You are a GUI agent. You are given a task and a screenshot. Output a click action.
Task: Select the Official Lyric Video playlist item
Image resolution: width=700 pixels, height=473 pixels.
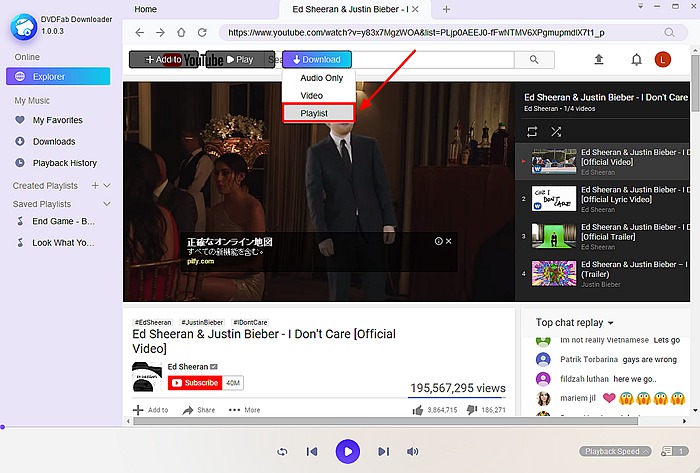tap(603, 199)
